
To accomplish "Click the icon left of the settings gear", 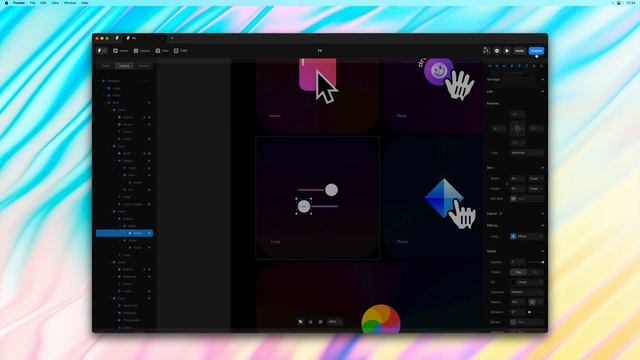I will point(486,51).
